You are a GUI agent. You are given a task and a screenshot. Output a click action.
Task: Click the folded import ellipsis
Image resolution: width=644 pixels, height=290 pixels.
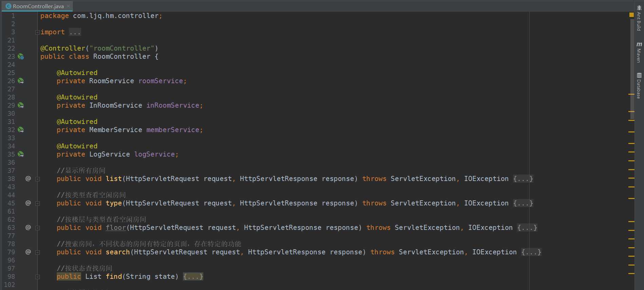click(x=75, y=32)
